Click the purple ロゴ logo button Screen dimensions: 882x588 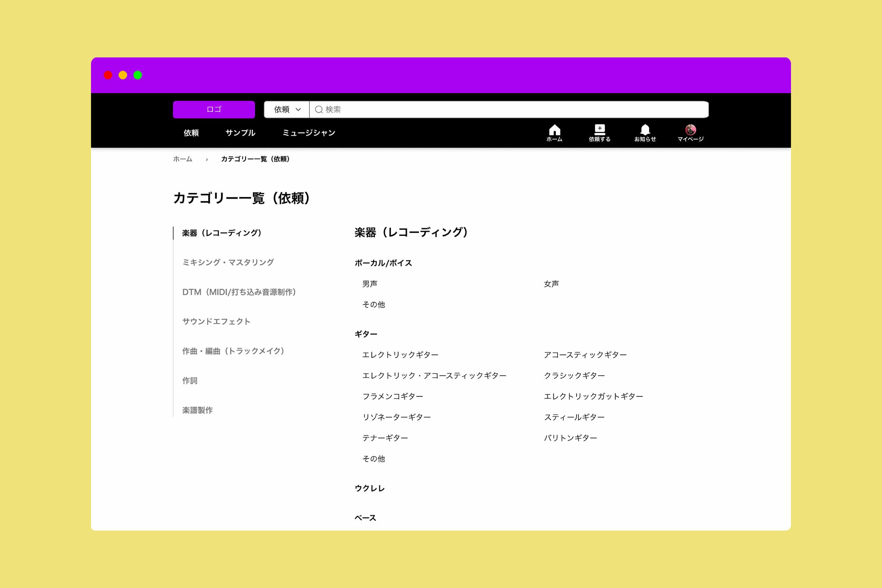coord(214,110)
